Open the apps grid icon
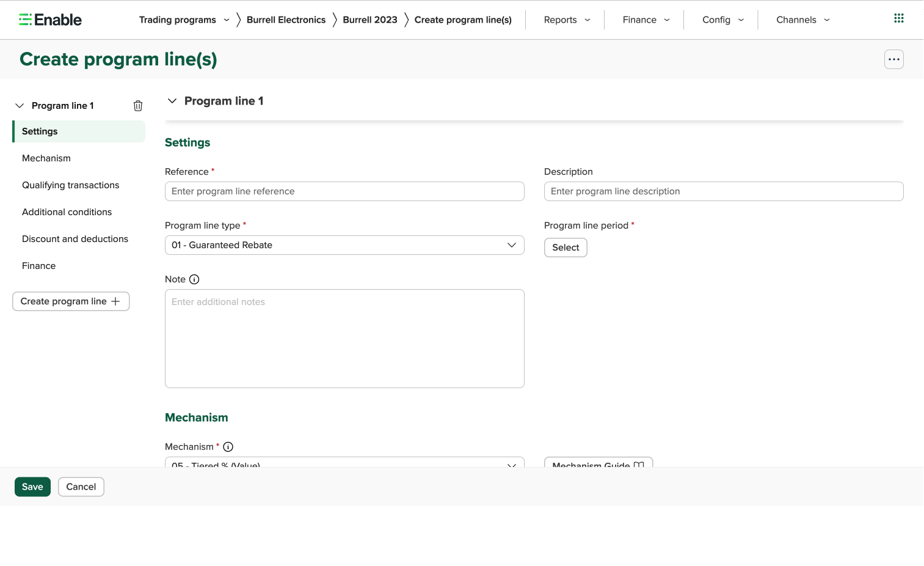Screen dimensions: 924x566 pos(898,18)
